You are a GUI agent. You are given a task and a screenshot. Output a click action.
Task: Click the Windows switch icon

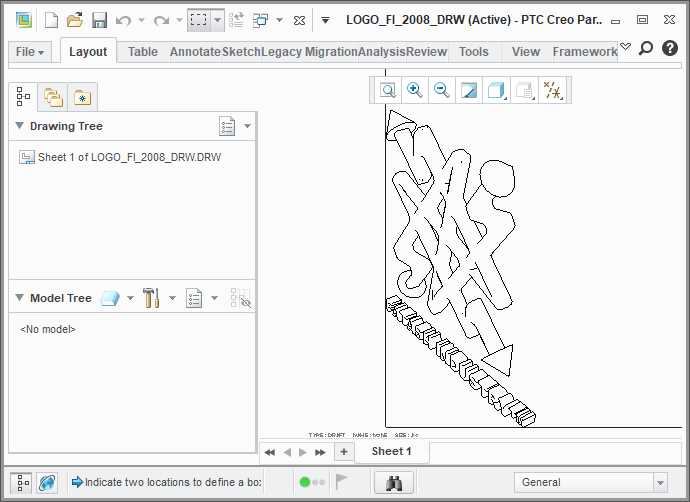tap(261, 20)
